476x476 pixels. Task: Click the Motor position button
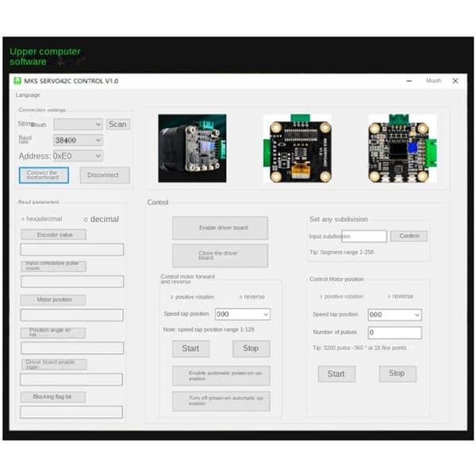53,300
